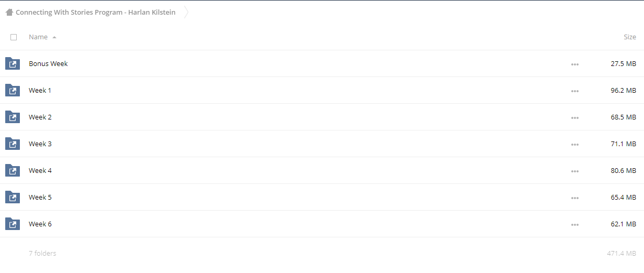Click the Bonus Week shared folder icon
Image resolution: width=644 pixels, height=273 pixels.
click(x=13, y=63)
